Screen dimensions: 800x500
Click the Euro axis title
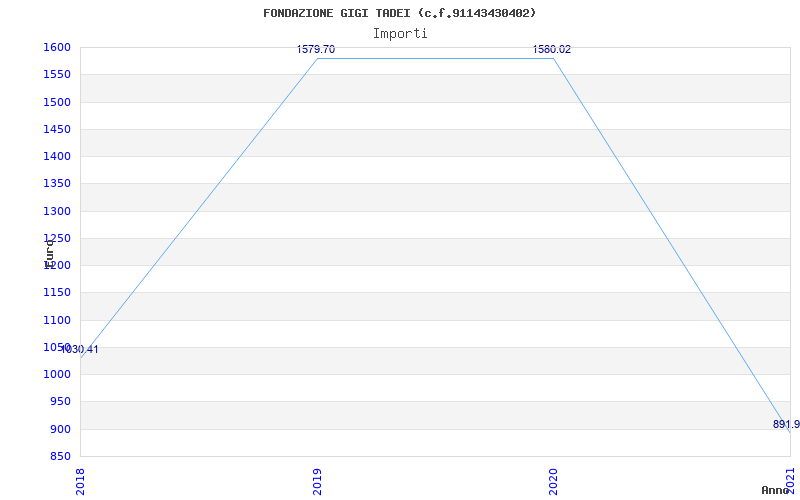[x=49, y=253]
